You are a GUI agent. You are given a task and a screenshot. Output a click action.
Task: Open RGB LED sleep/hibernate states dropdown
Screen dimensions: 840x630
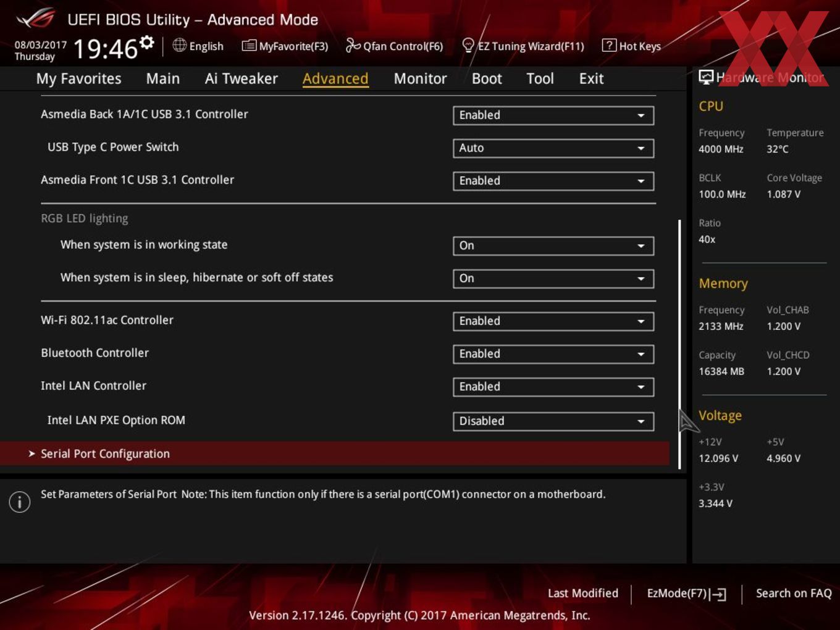[x=553, y=279]
